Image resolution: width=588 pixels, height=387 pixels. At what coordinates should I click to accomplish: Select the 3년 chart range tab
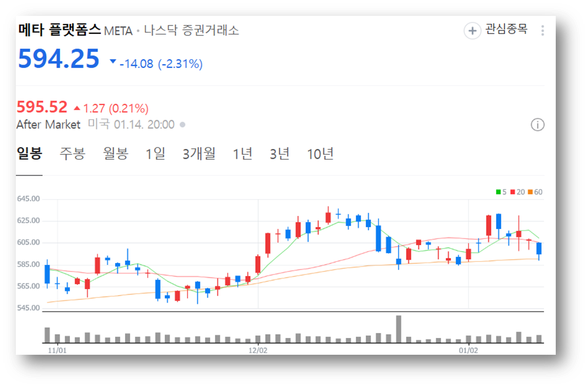(279, 153)
